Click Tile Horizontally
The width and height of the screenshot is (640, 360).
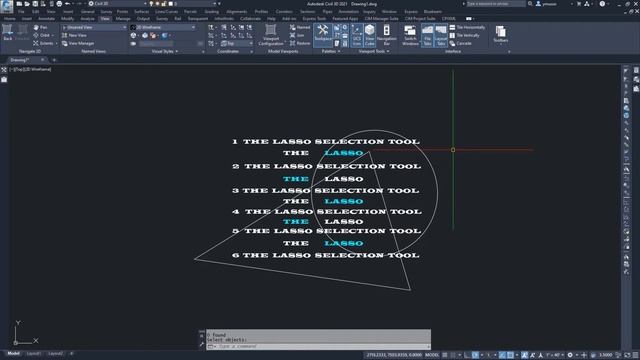[x=467, y=27]
